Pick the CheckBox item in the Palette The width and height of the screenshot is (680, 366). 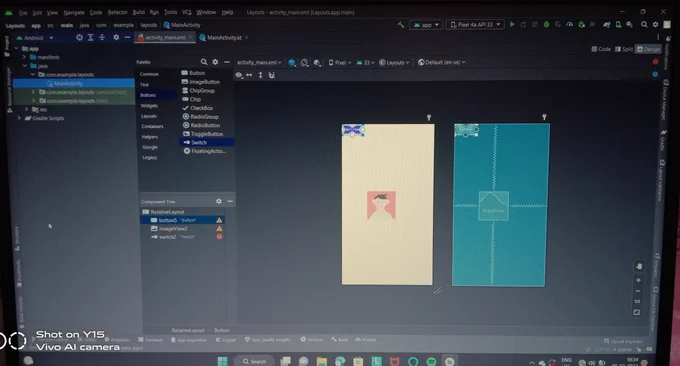coord(198,108)
